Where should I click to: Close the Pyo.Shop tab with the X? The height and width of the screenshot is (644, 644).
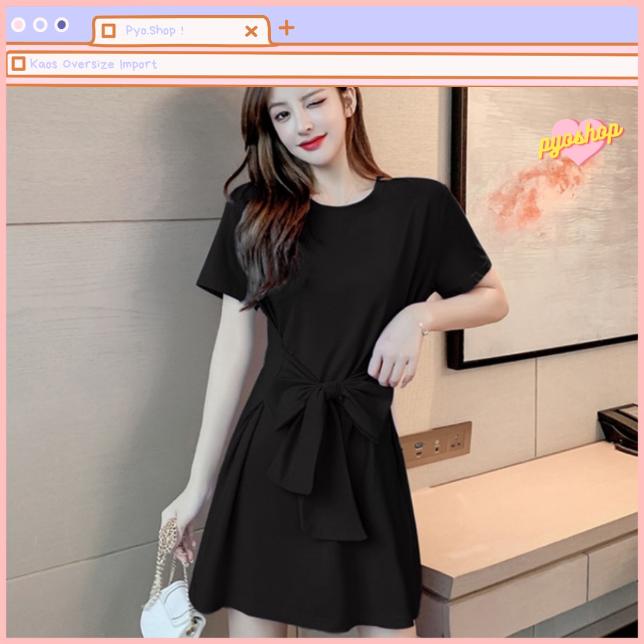pos(251,31)
